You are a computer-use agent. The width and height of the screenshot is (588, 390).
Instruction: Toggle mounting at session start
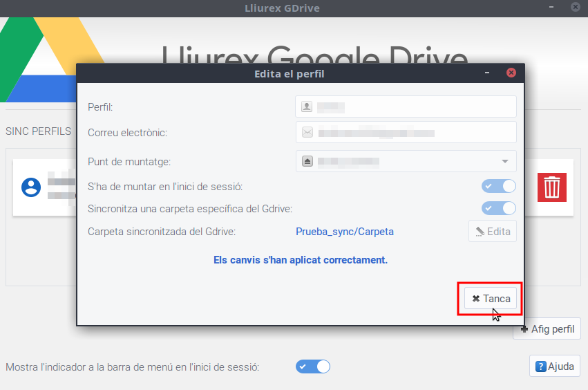(499, 186)
